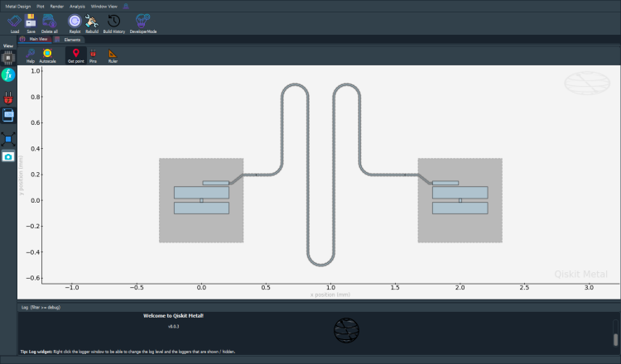The image size is (621, 364).
Task: Click the left transmon qubit's upper pad
Action: (201, 193)
